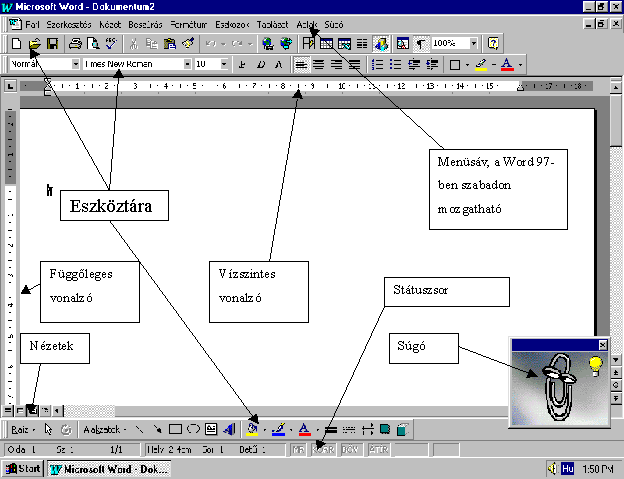The width and height of the screenshot is (624, 479).
Task: Activate the Format Painter brush
Action: coord(188,43)
